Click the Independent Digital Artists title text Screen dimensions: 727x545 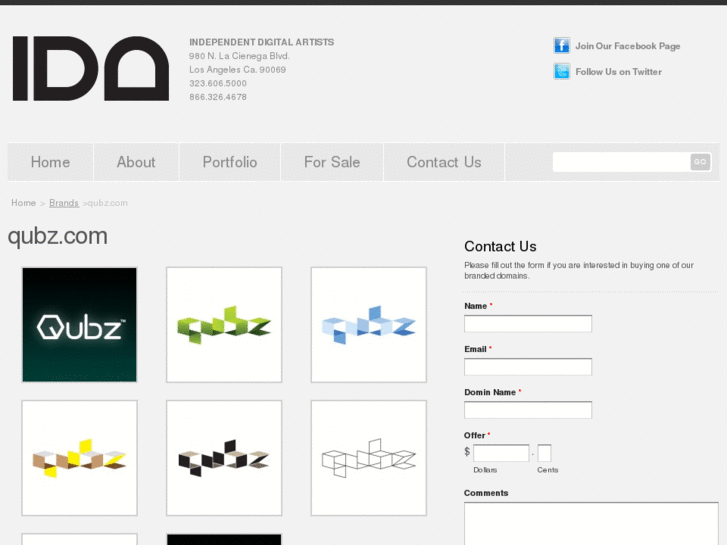click(x=261, y=42)
